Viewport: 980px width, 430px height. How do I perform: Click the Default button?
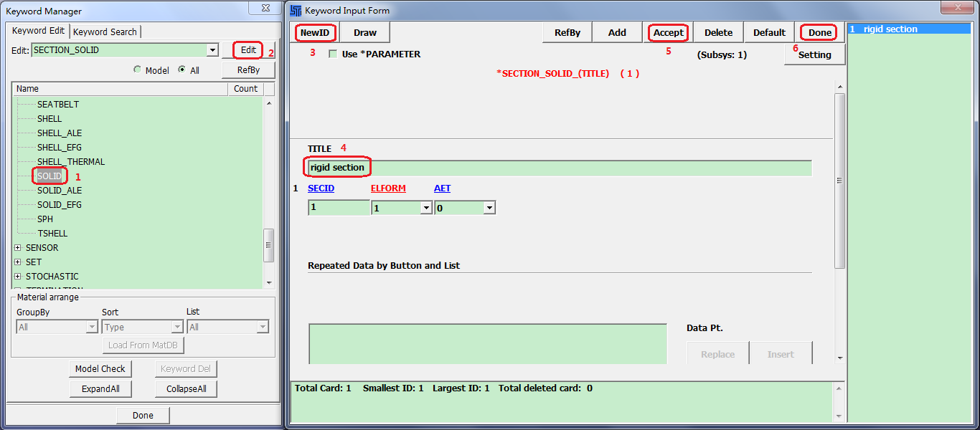pos(769,32)
